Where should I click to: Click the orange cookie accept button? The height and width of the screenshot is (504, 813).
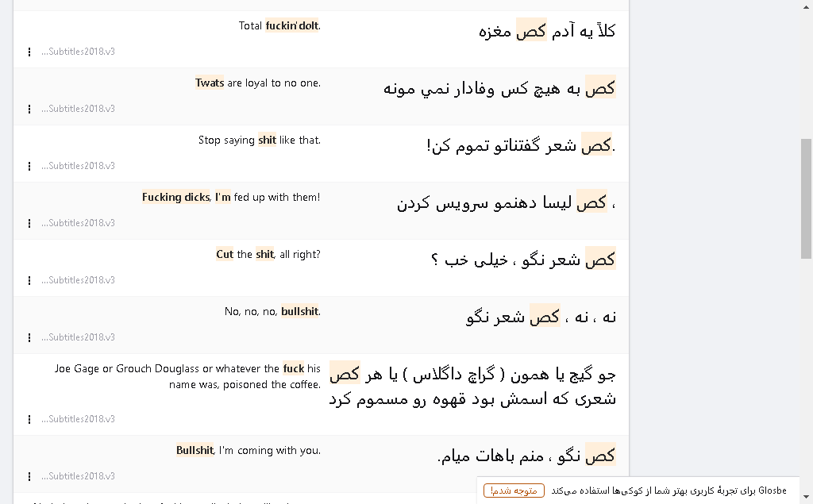(x=514, y=491)
